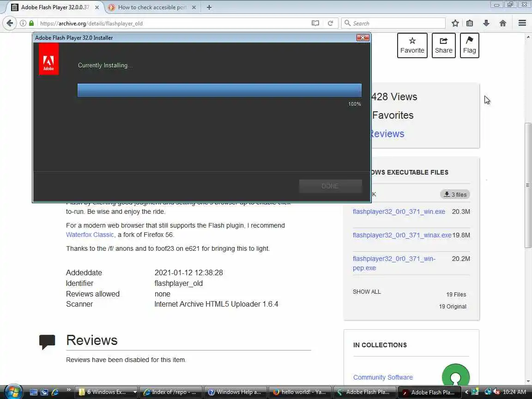Go back with the browser back arrow

click(10, 23)
